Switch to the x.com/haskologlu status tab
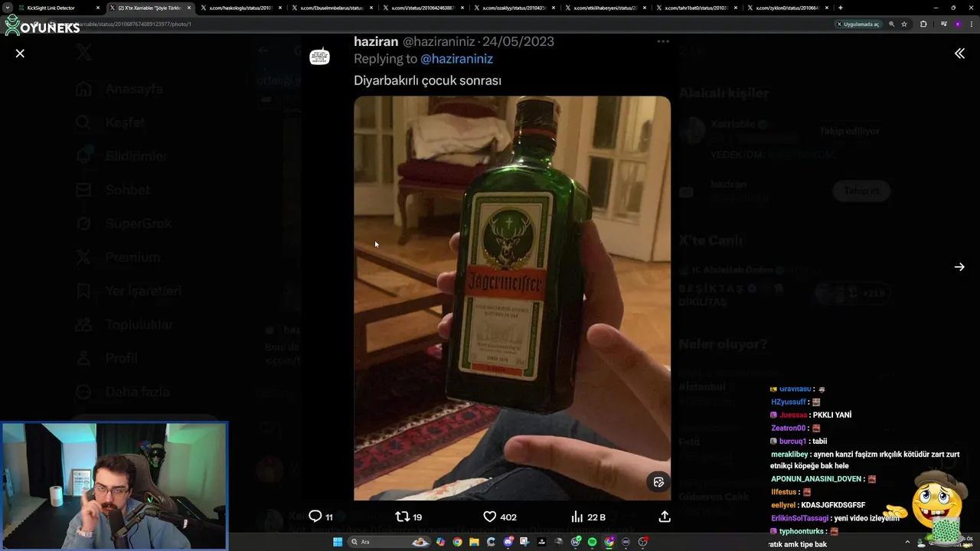 pyautogui.click(x=241, y=8)
